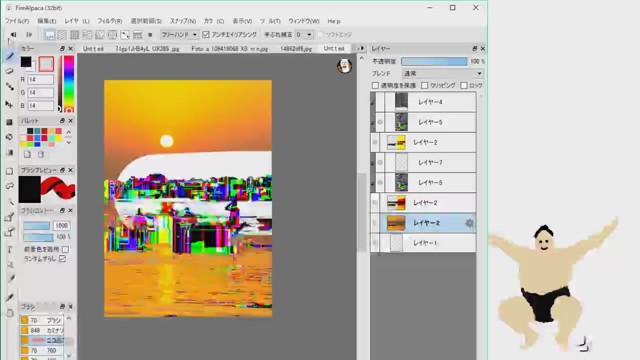Enable curve snap icon

click(x=125, y=35)
